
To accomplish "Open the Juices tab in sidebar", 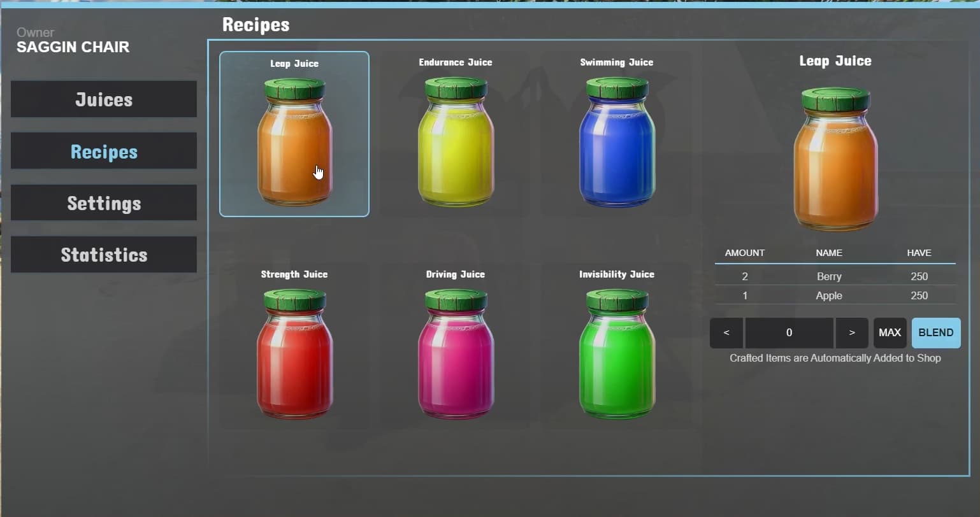I will pos(104,99).
